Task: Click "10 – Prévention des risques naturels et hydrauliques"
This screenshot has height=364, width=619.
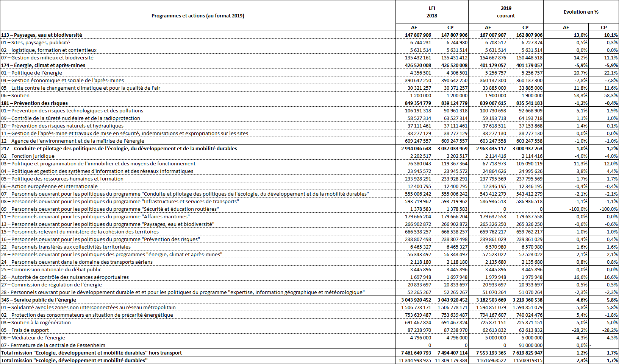Action: (62, 126)
